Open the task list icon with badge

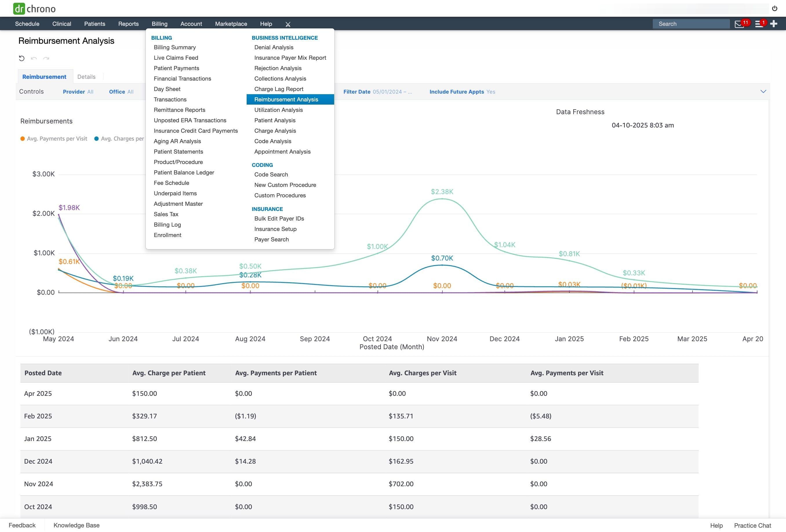[759, 24]
